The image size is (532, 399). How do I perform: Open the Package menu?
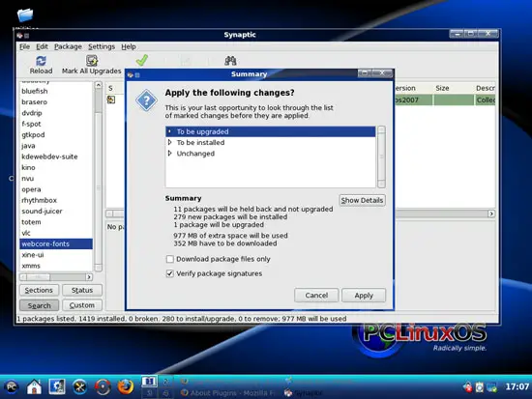[x=68, y=46]
